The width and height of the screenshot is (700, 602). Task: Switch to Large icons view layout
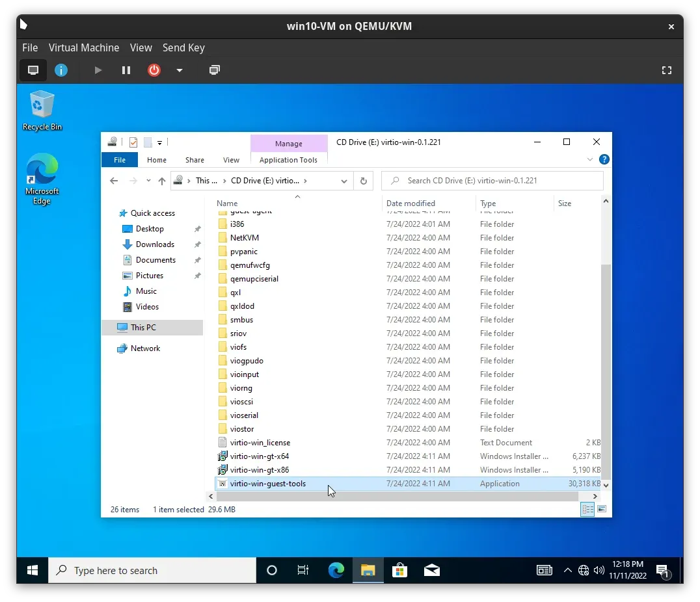click(602, 509)
